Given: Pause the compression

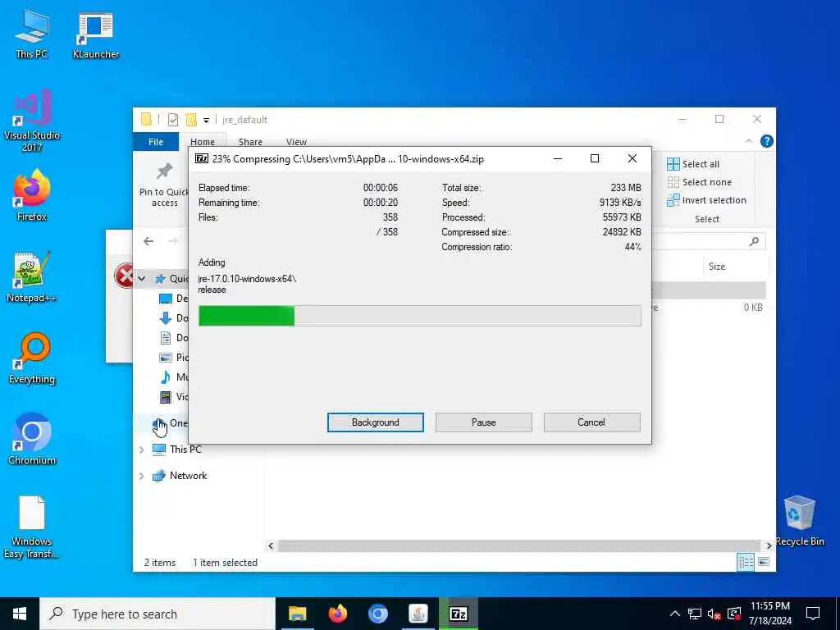Looking at the screenshot, I should point(484,422).
